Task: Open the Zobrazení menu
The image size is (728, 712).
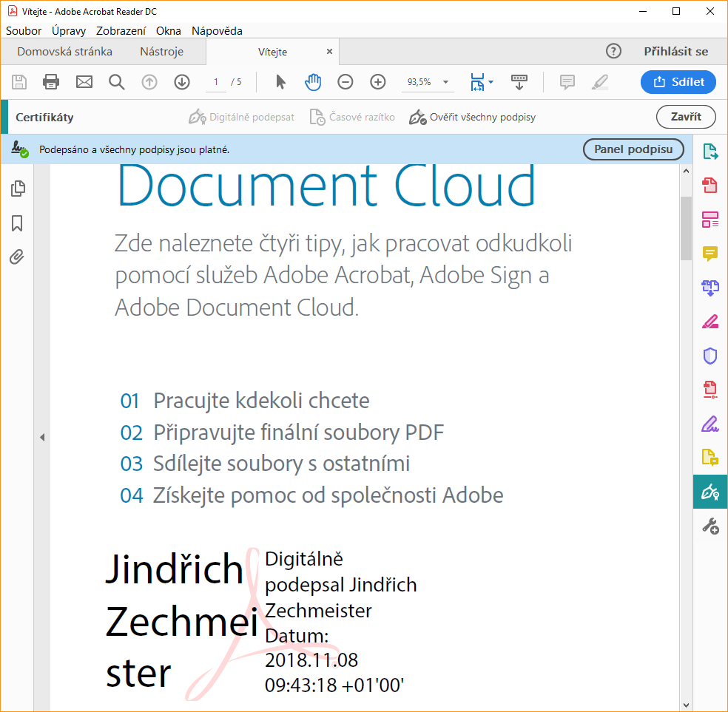Action: click(121, 30)
